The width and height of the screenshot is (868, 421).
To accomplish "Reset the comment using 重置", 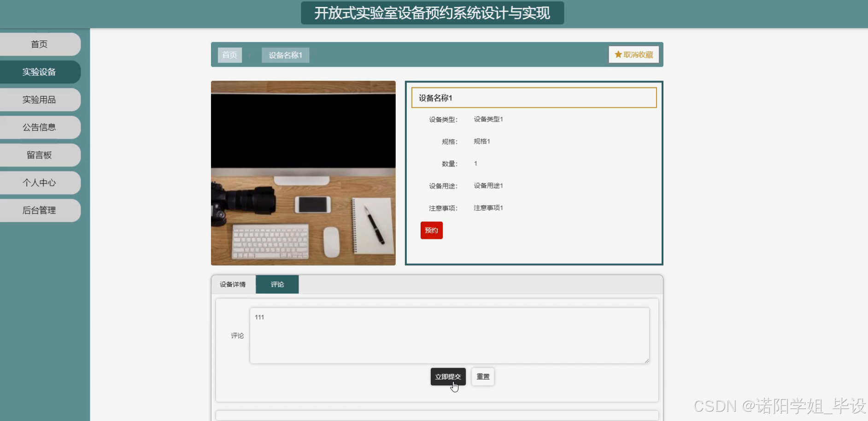I will [482, 376].
